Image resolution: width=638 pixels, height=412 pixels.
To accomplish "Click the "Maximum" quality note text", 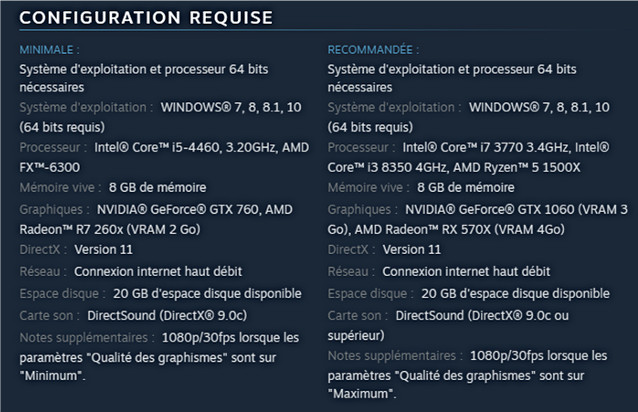I will (x=363, y=395).
